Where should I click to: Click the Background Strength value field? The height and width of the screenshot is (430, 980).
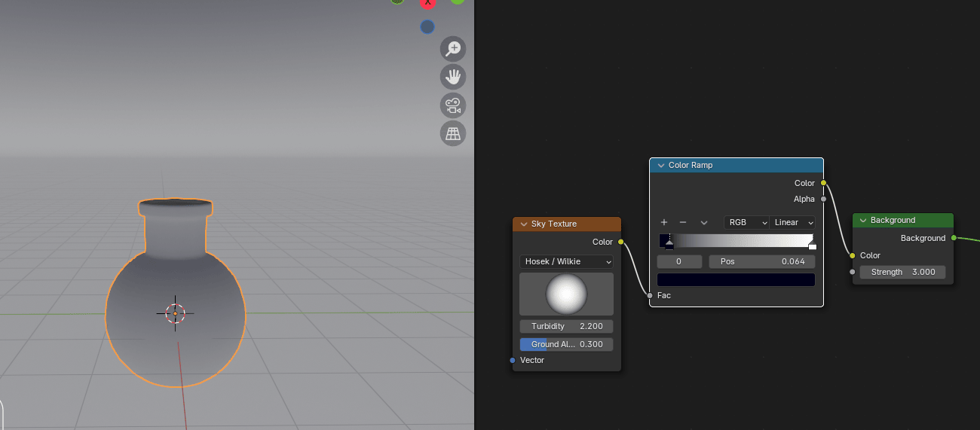(x=902, y=272)
